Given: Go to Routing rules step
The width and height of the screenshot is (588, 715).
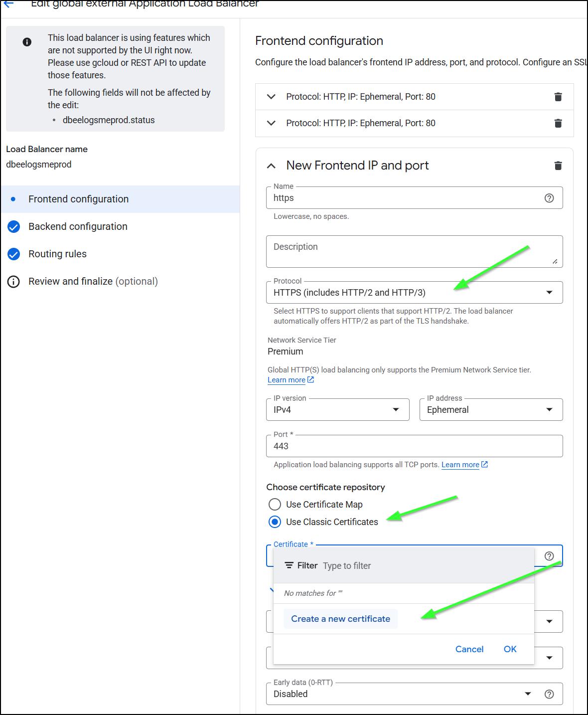Looking at the screenshot, I should (57, 254).
